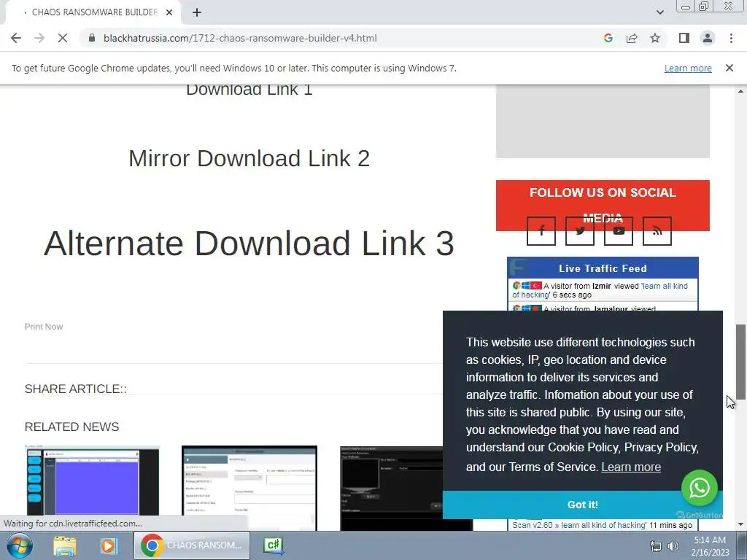
Task: Expand the tab search dropdown
Action: [659, 12]
